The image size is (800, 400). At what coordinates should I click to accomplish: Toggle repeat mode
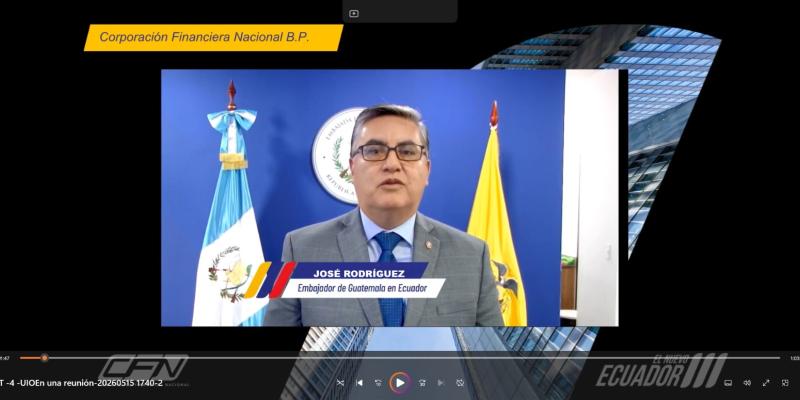tap(460, 383)
